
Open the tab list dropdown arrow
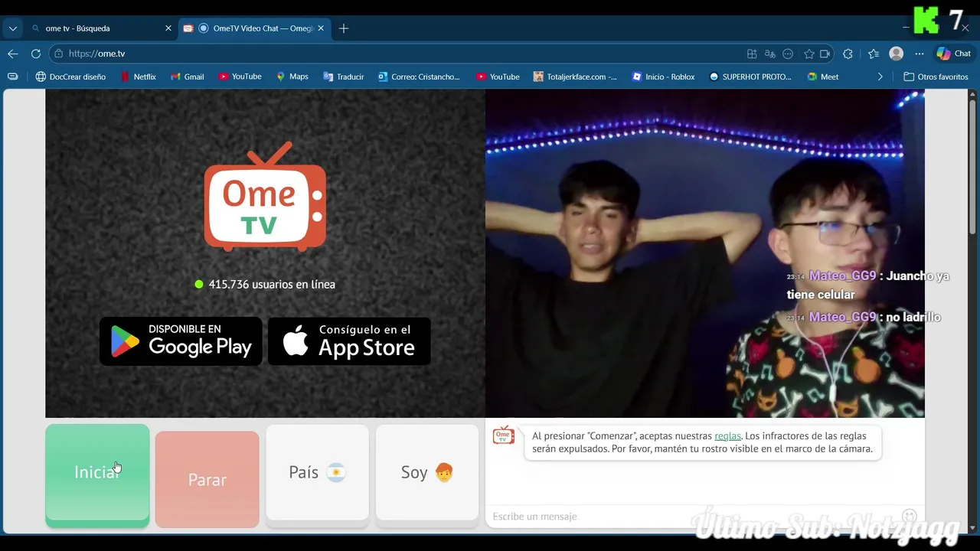12,28
